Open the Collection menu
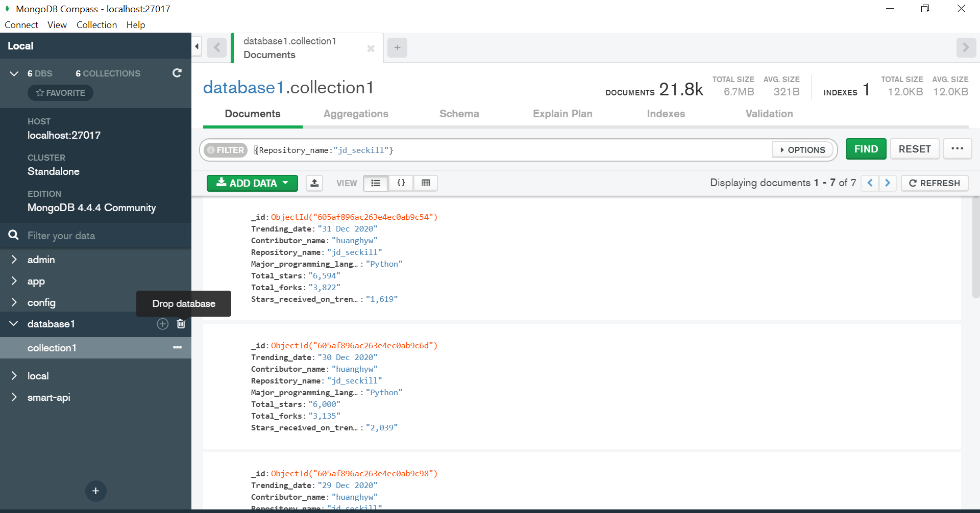Screen dimensions: 980x513 [x=96, y=25]
